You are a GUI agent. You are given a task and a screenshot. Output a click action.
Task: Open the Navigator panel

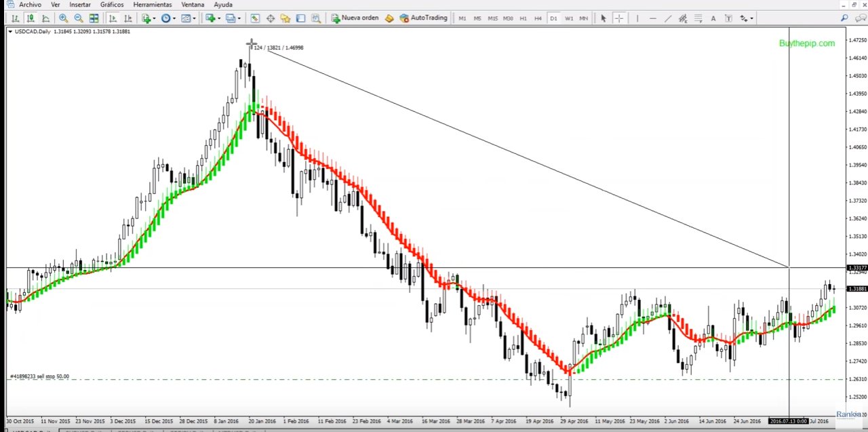tap(285, 18)
